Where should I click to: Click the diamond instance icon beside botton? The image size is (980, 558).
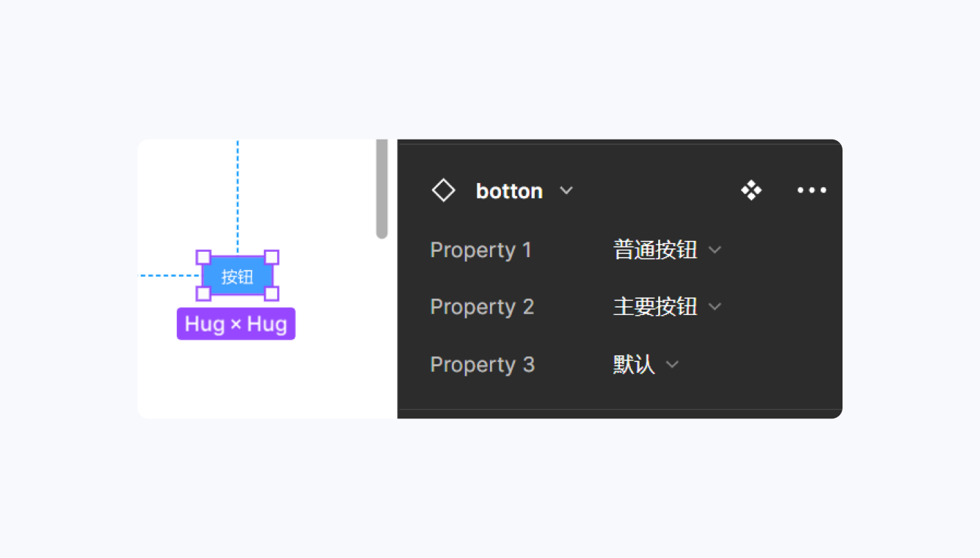[x=444, y=191]
